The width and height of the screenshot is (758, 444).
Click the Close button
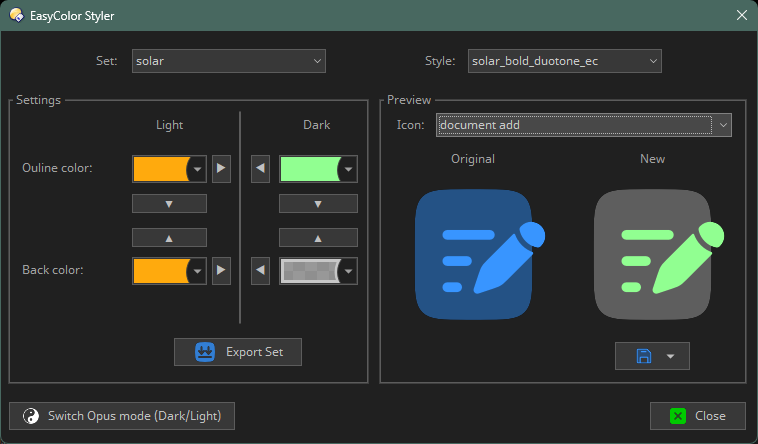pyautogui.click(x=698, y=416)
